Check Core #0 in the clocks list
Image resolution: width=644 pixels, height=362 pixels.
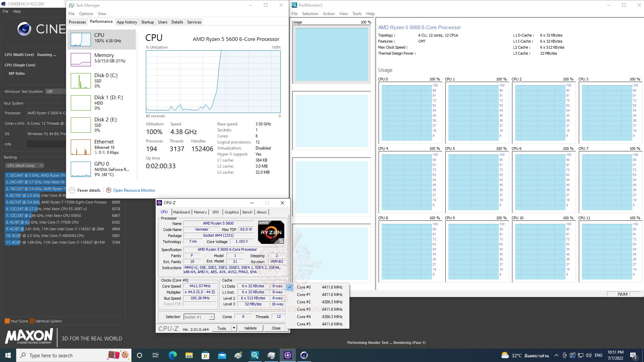(304, 287)
